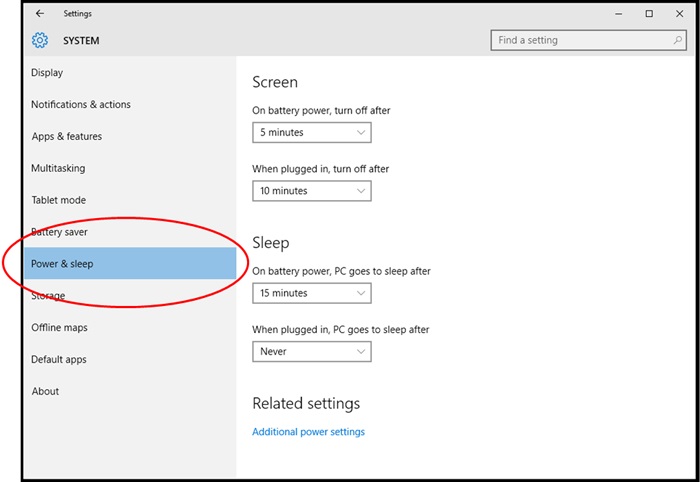Select Display in the sidebar
The image size is (700, 482).
click(47, 73)
